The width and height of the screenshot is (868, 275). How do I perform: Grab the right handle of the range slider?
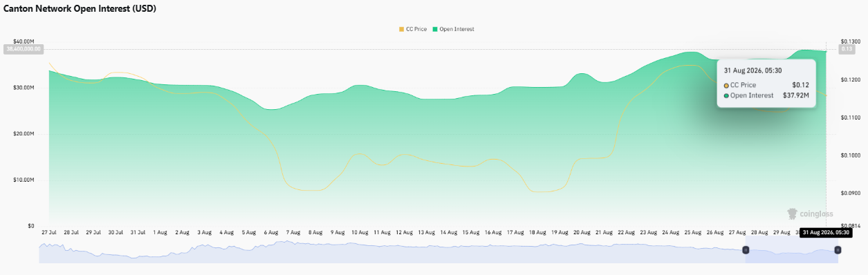[x=838, y=249]
